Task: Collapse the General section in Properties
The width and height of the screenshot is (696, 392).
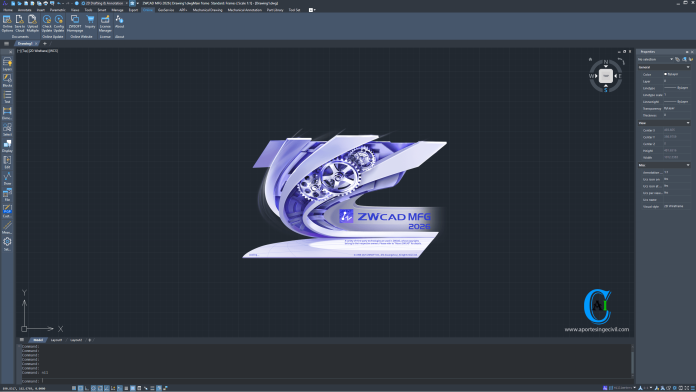Action: (688, 67)
